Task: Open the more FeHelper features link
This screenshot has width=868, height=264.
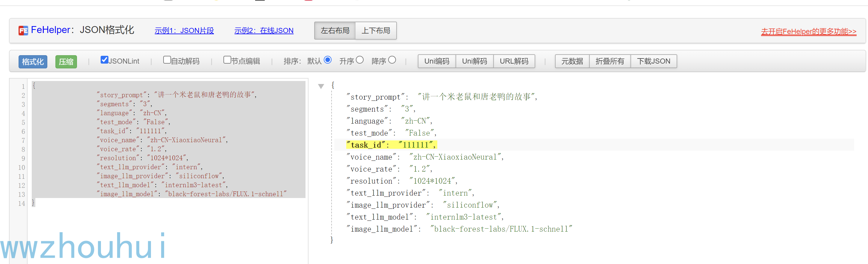Action: 808,31
